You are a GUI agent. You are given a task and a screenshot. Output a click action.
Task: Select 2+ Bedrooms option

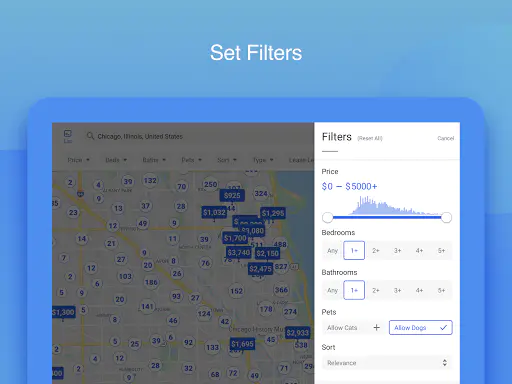click(376, 250)
